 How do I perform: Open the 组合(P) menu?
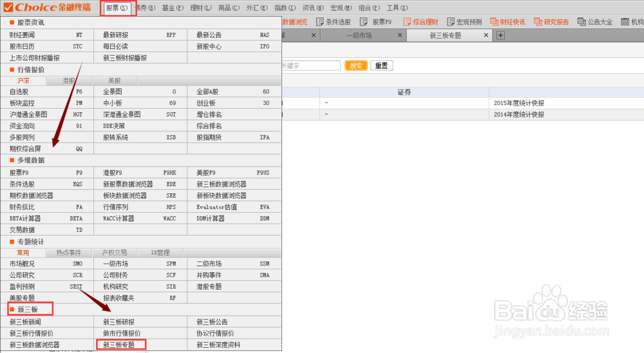(x=369, y=8)
